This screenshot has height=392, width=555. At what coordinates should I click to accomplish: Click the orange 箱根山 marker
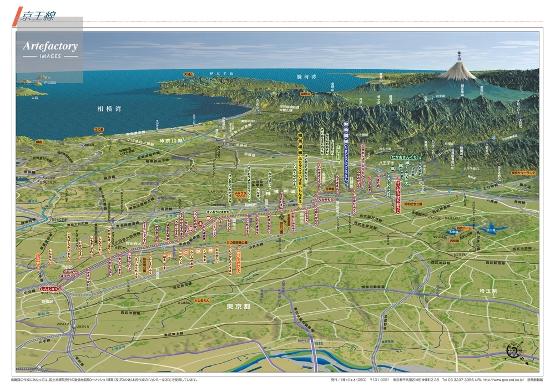coord(306,94)
